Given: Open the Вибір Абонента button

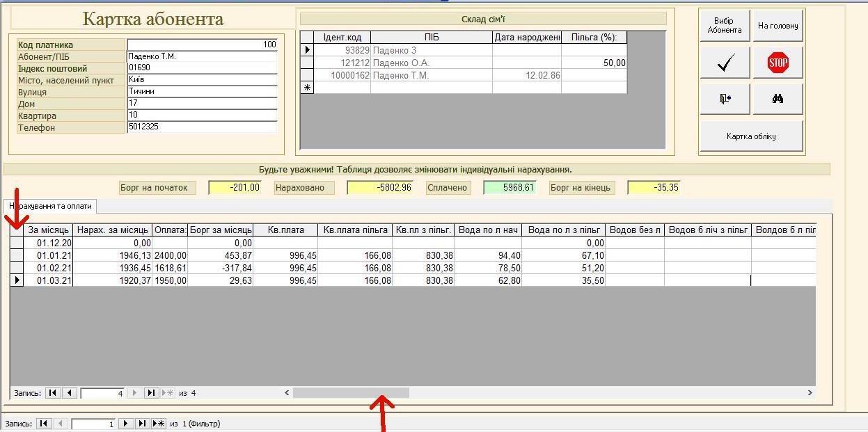Looking at the screenshot, I should click(x=725, y=26).
